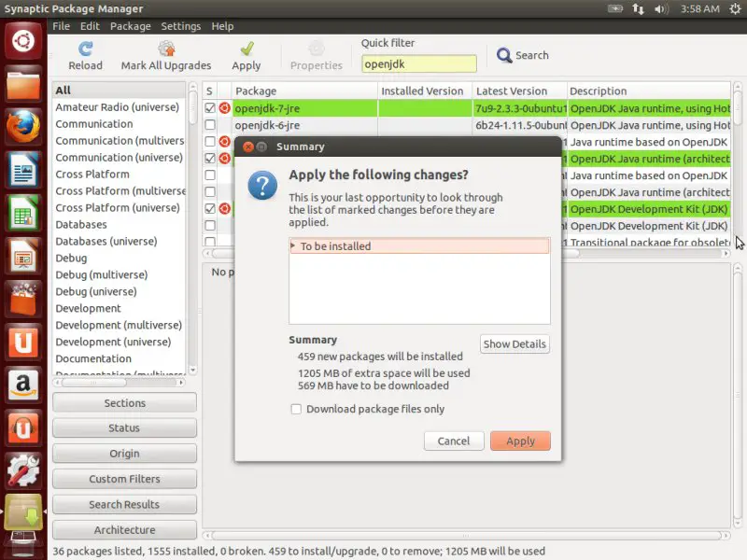The image size is (747, 560).
Task: Expand the To be installed list
Action: point(293,245)
